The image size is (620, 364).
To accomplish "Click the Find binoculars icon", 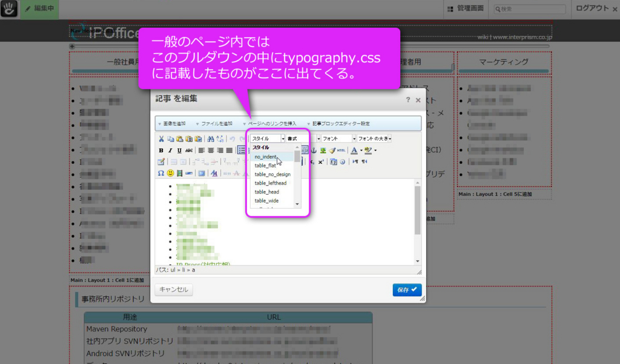I will (211, 139).
